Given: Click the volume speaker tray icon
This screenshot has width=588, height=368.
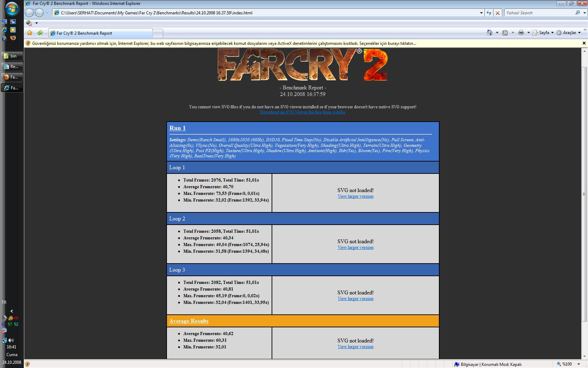Looking at the screenshot, I should 11,340.
